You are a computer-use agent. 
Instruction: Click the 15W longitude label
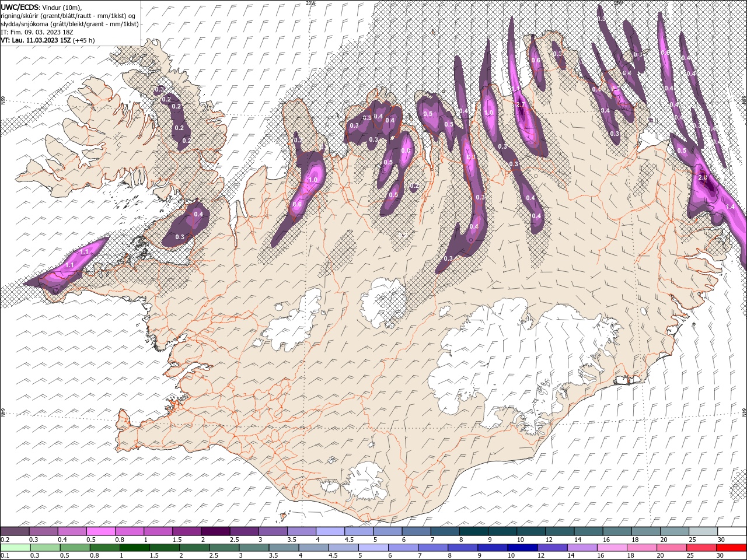tap(618, 3)
